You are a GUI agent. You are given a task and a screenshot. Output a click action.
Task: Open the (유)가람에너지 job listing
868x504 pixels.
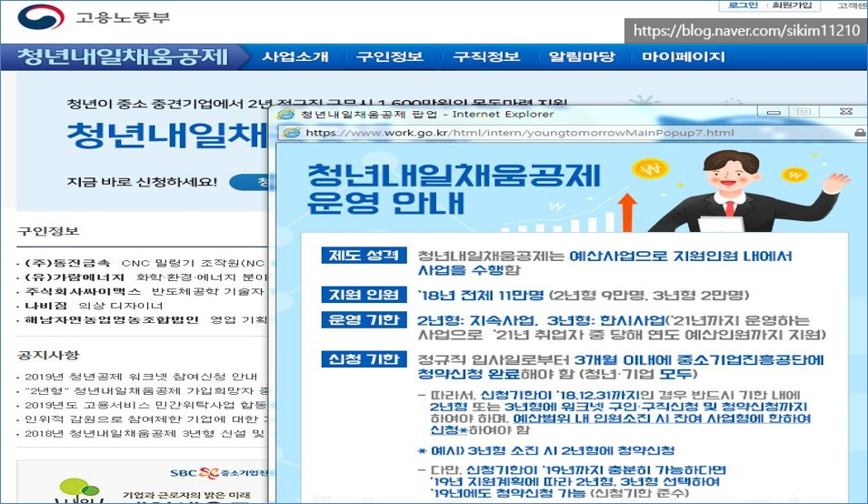coord(146,277)
